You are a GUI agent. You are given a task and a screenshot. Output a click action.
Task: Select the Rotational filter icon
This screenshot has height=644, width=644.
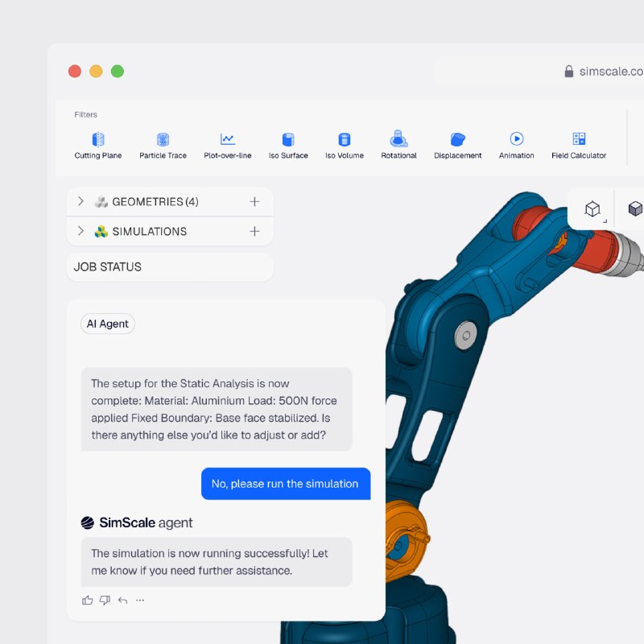point(398,138)
